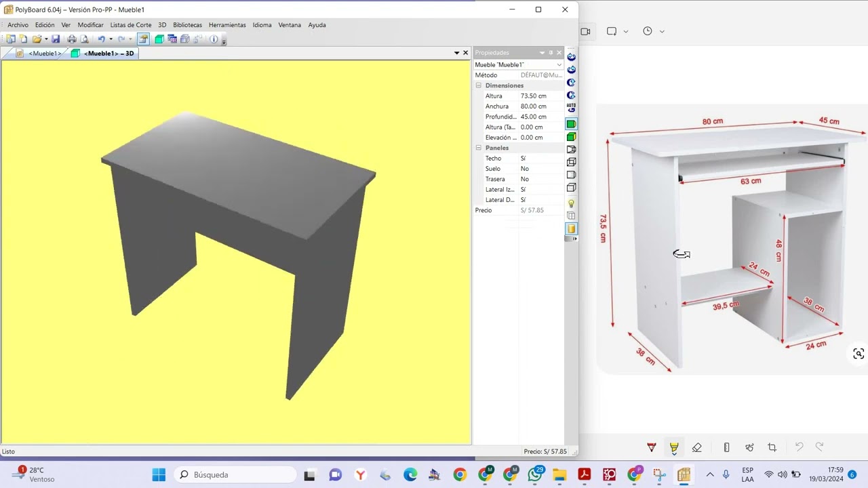Select the <Mueble1> – 3D tab
Image resolution: width=868 pixels, height=488 pixels.
pos(102,53)
